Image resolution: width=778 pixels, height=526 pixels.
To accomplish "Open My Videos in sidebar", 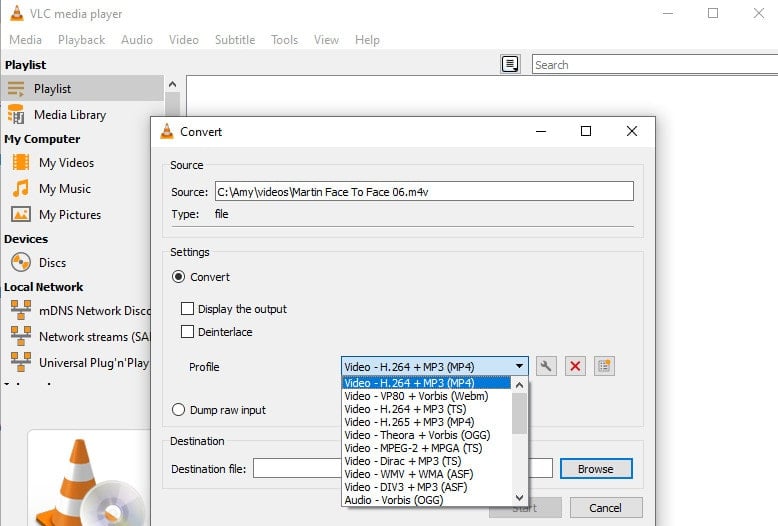I will [66, 163].
